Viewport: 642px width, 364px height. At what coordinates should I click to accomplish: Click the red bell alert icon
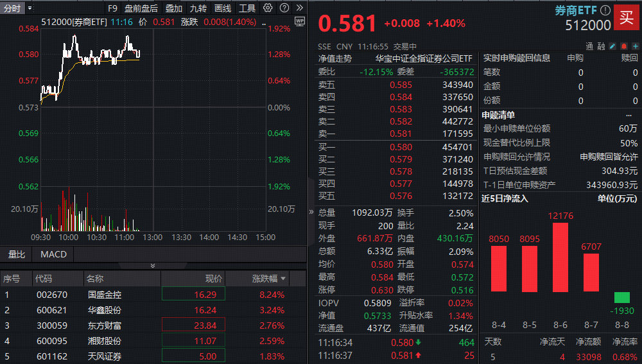tap(623, 46)
